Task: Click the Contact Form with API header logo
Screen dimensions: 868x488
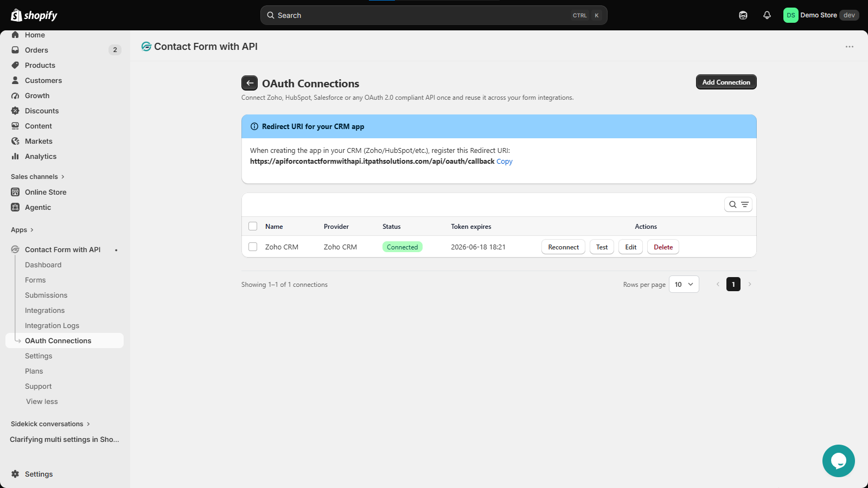Action: tap(146, 47)
